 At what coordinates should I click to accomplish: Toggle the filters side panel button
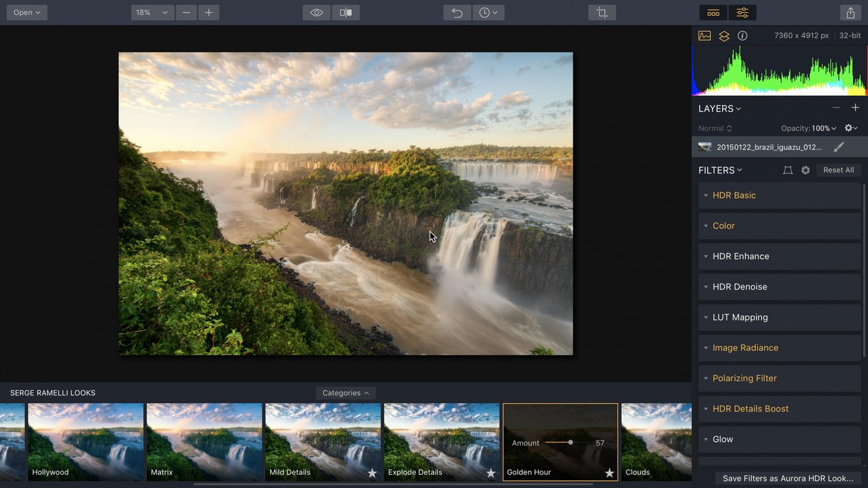click(x=742, y=12)
